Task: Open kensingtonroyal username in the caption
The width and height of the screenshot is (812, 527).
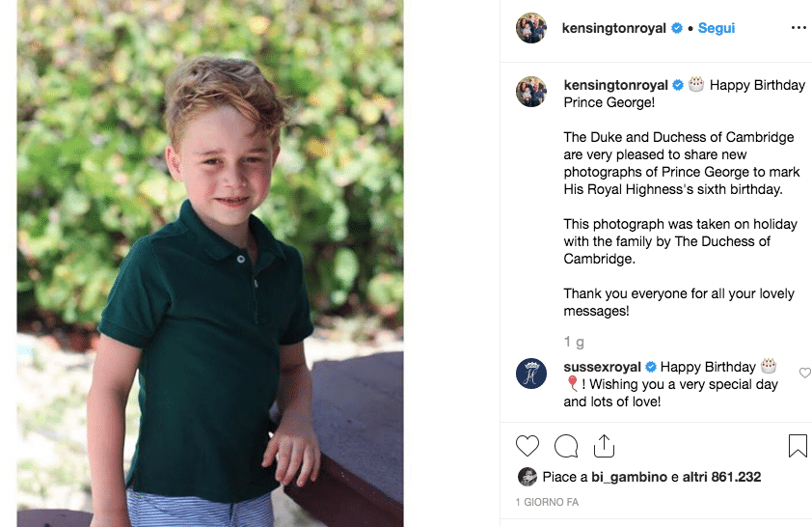Action: pyautogui.click(x=615, y=85)
